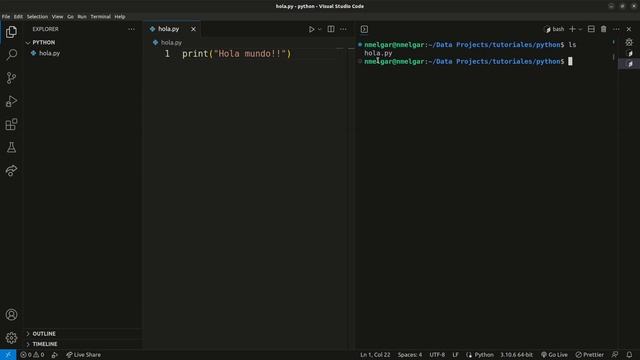Click the bash terminal profile label
The height and width of the screenshot is (360, 640).
tap(555, 29)
